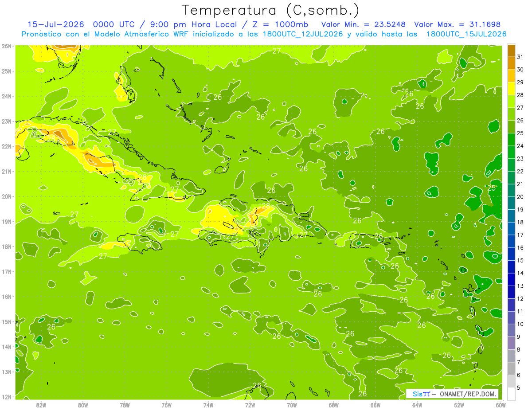
Task: Click the longitude label "68W"
Action: tap(333, 405)
